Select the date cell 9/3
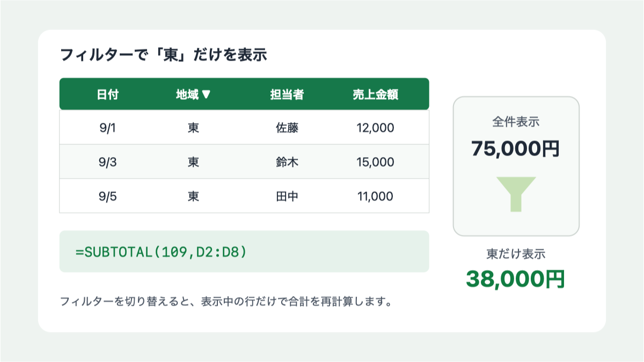This screenshot has height=362, width=644. click(107, 162)
